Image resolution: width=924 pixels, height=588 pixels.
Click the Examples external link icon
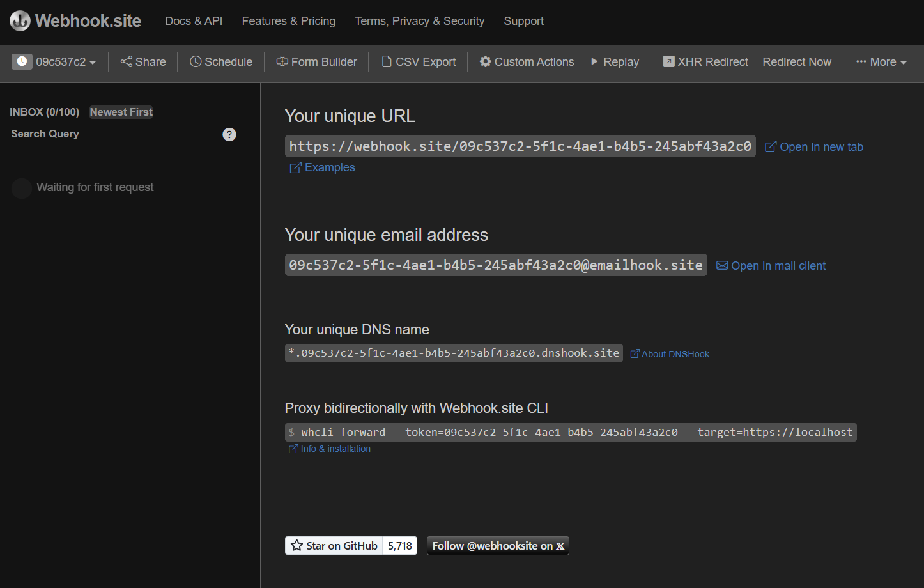coord(295,167)
